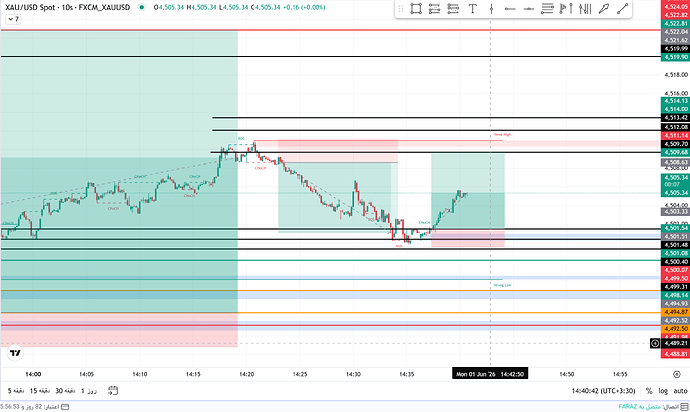
Task: Click the 4,524.05 red price label
Action: (x=675, y=7)
